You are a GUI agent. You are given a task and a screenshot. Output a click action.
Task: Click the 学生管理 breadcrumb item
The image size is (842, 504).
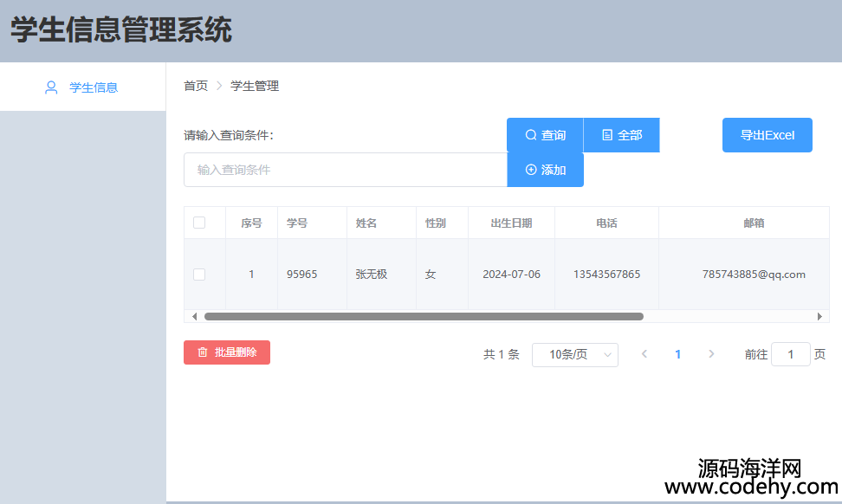point(255,86)
